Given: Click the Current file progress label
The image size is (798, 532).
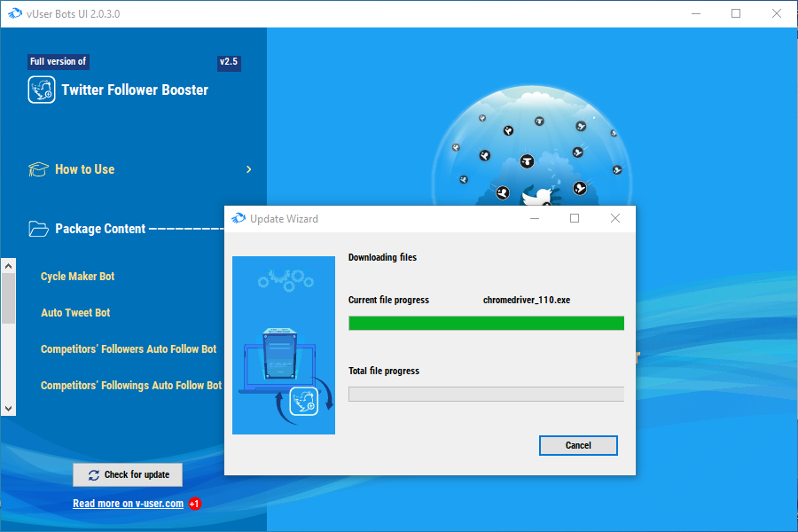Looking at the screenshot, I should point(388,300).
